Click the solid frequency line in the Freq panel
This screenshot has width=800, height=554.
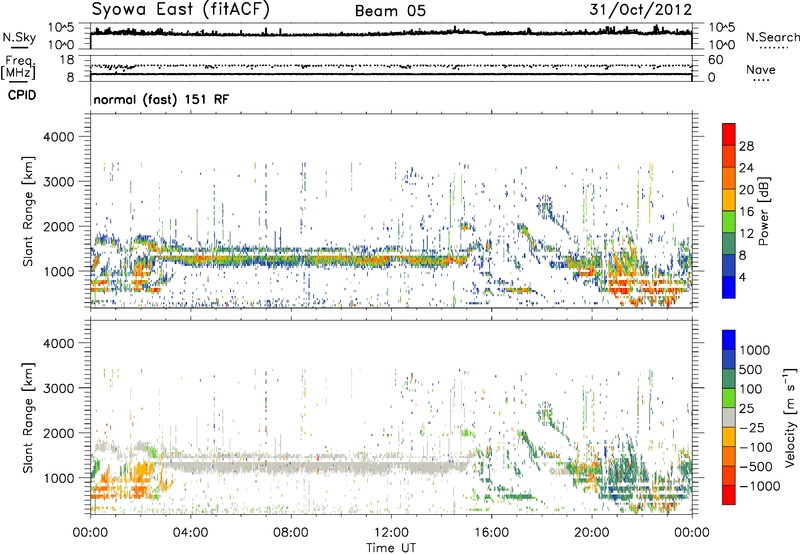point(391,74)
